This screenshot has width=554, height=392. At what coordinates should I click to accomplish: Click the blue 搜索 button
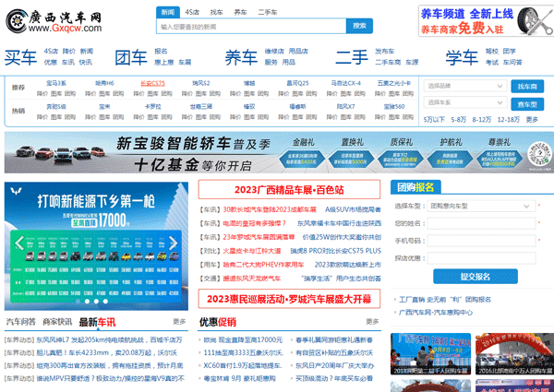tap(359, 26)
